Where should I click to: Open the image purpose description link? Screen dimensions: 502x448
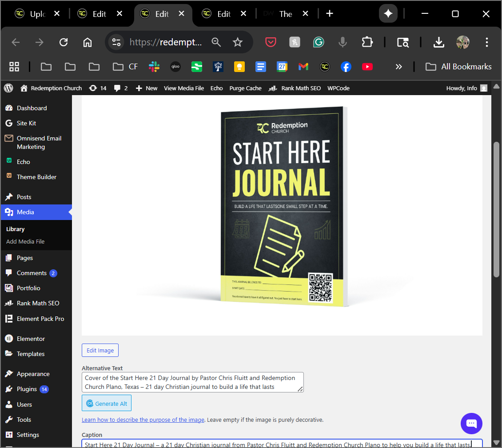143,420
